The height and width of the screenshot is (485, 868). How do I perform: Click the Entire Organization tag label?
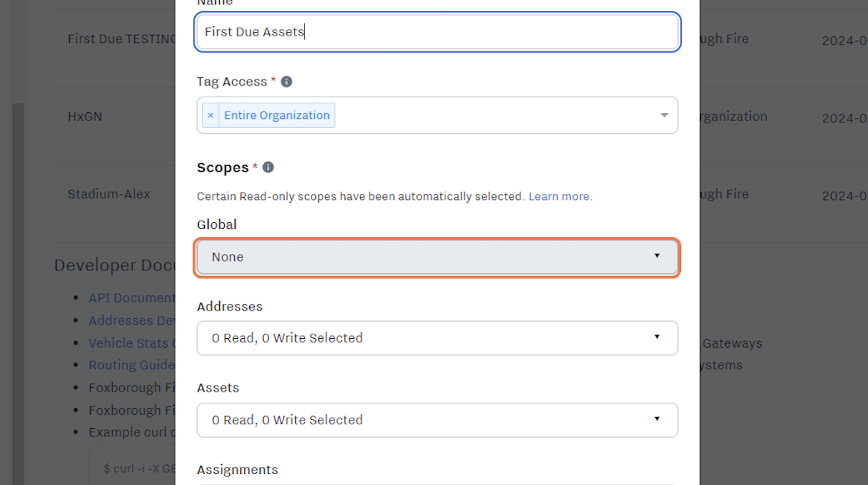click(277, 115)
